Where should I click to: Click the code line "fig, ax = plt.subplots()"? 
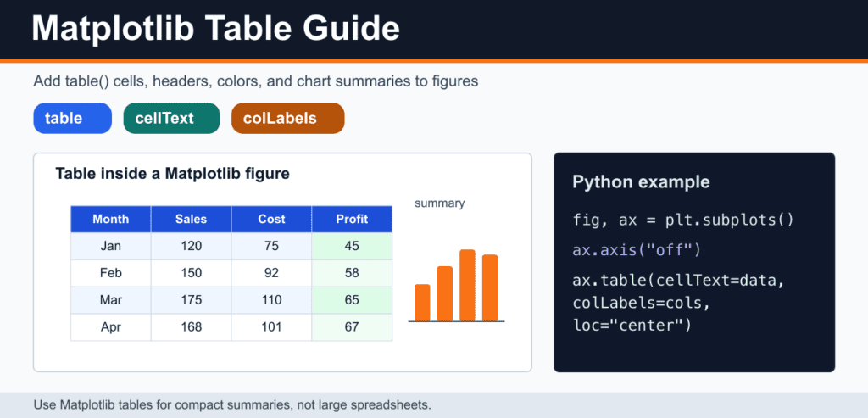tap(684, 220)
